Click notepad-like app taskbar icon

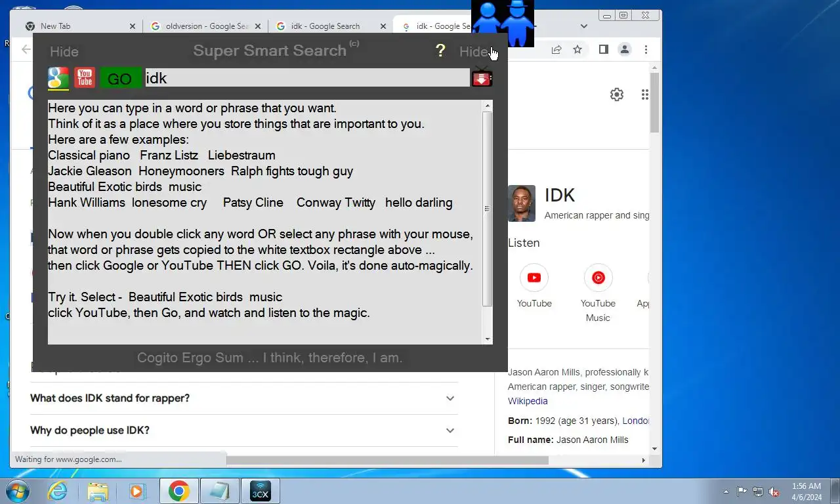click(220, 491)
